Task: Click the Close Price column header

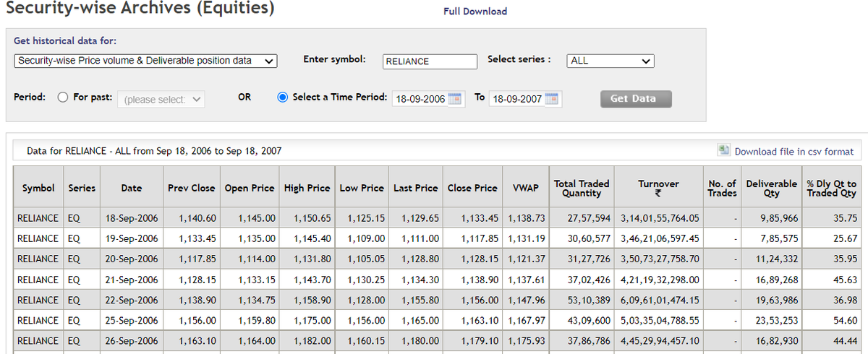Action: click(472, 188)
